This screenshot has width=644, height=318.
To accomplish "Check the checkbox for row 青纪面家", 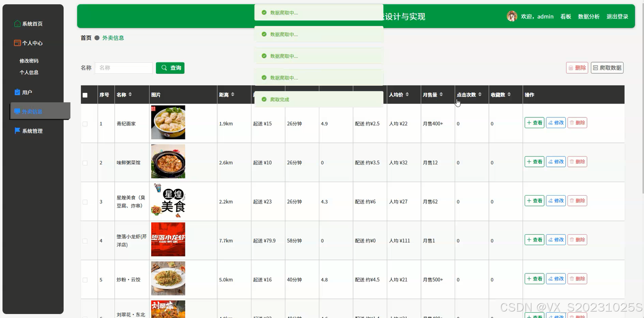I will point(85,124).
